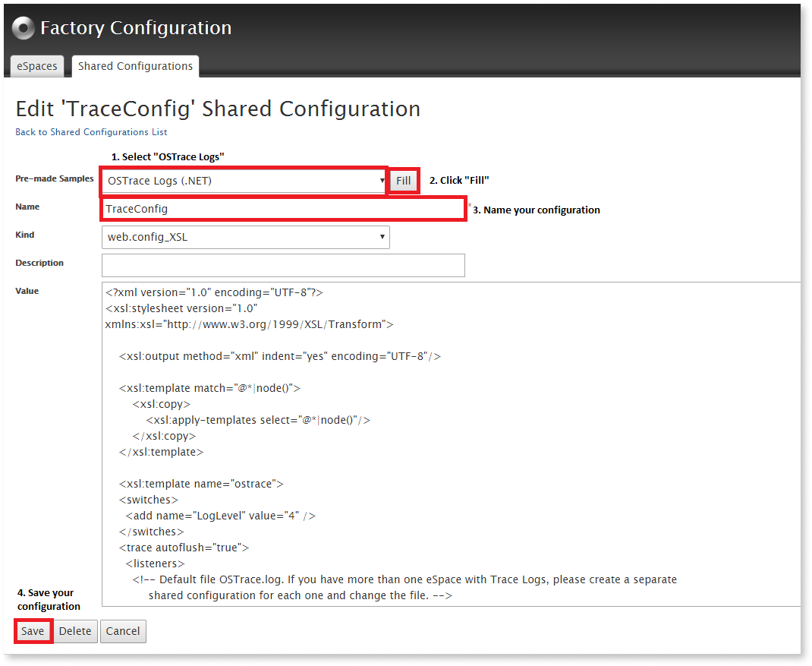Click the Name field label
Screen dimensions: 812x666
[27, 207]
